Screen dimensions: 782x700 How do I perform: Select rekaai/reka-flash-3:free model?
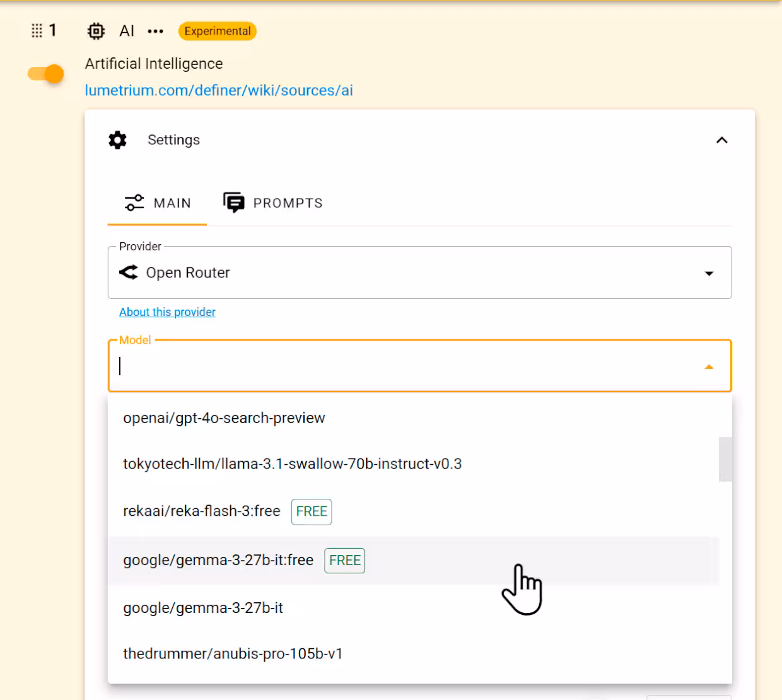point(413,511)
